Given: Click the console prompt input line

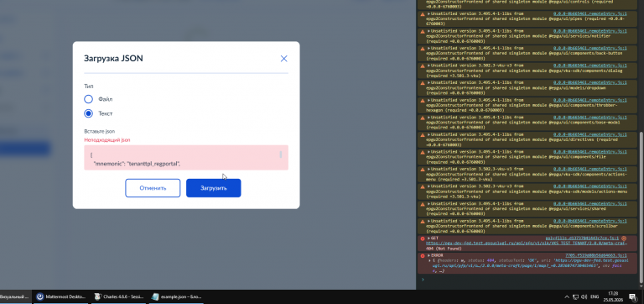Looking at the screenshot, I should pyautogui.click(x=530, y=280).
